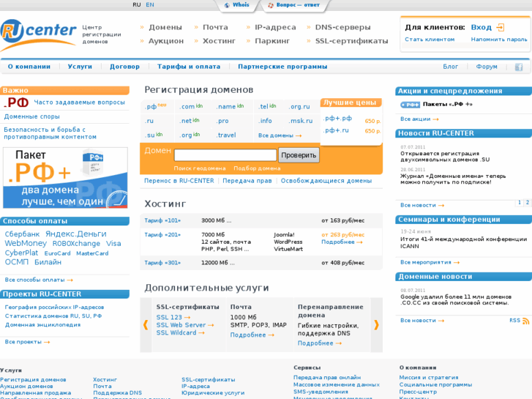This screenshot has width=532, height=399.
Task: Open Партнерские программы section
Action: pos(282,67)
